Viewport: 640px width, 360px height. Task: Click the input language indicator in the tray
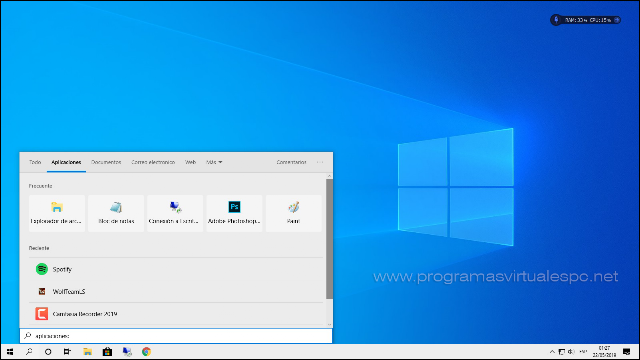[x=584, y=351]
